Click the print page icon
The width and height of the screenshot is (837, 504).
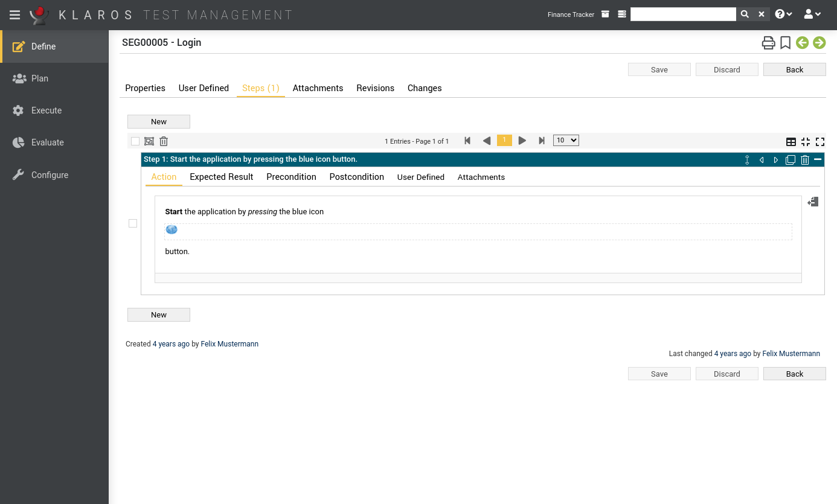[x=768, y=43]
